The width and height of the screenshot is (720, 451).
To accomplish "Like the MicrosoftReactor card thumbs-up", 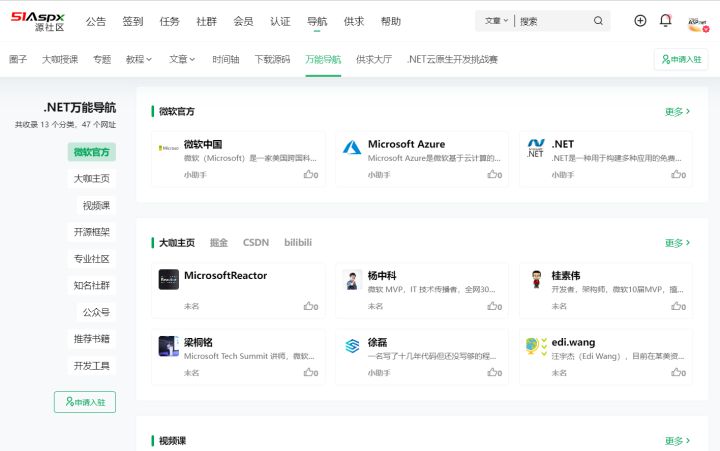I will tap(310, 306).
